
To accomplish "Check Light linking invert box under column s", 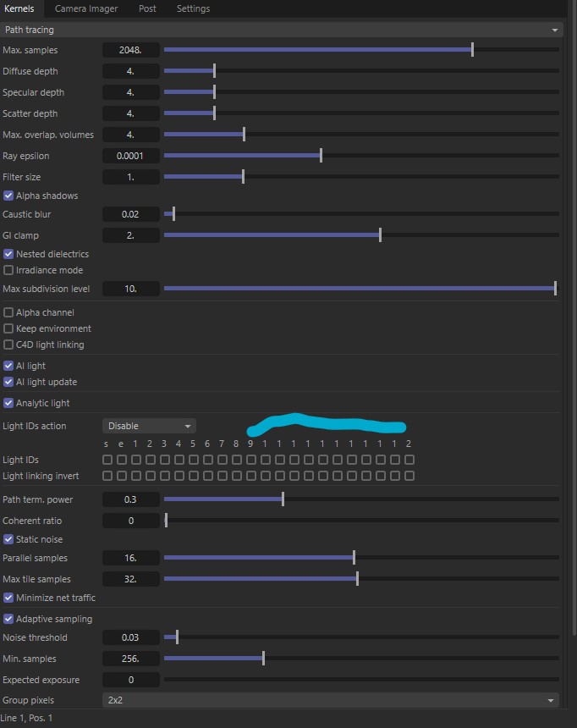I will tap(107, 476).
